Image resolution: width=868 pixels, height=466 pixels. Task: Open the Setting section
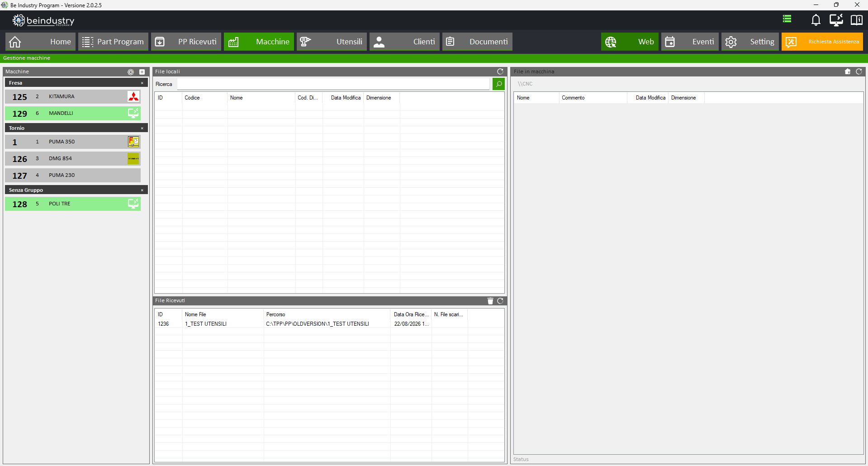pos(750,42)
